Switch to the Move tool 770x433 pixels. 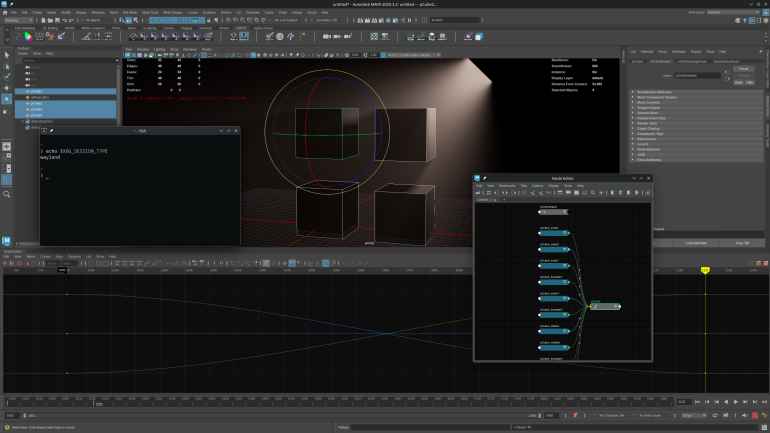tap(7, 88)
